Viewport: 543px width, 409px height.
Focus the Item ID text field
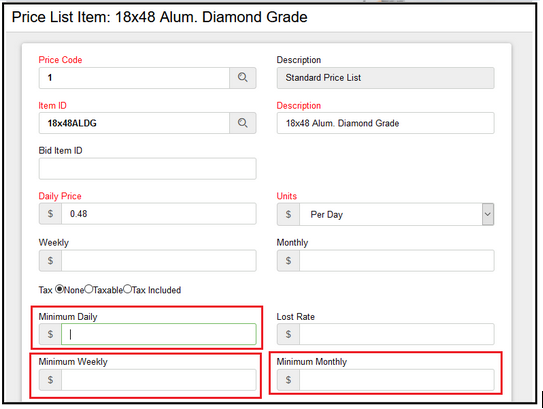(134, 123)
